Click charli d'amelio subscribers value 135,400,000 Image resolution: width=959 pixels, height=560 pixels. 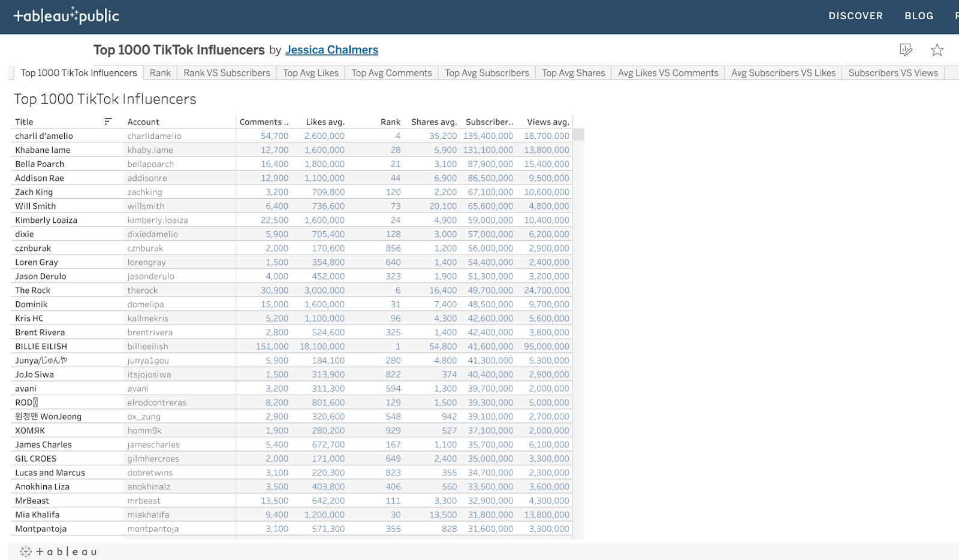488,136
